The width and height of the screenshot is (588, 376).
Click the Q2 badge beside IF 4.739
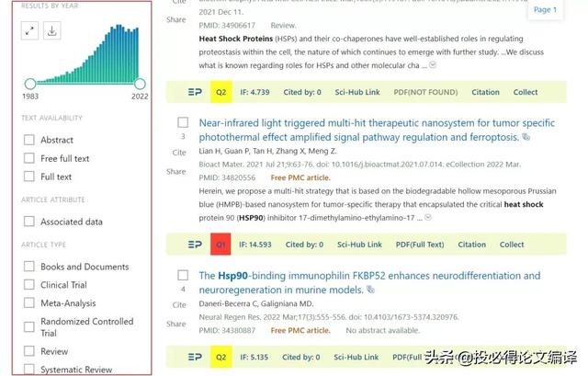(x=221, y=92)
